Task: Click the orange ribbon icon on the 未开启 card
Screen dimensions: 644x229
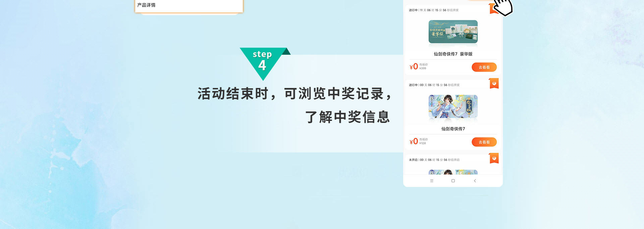Action: (x=494, y=158)
